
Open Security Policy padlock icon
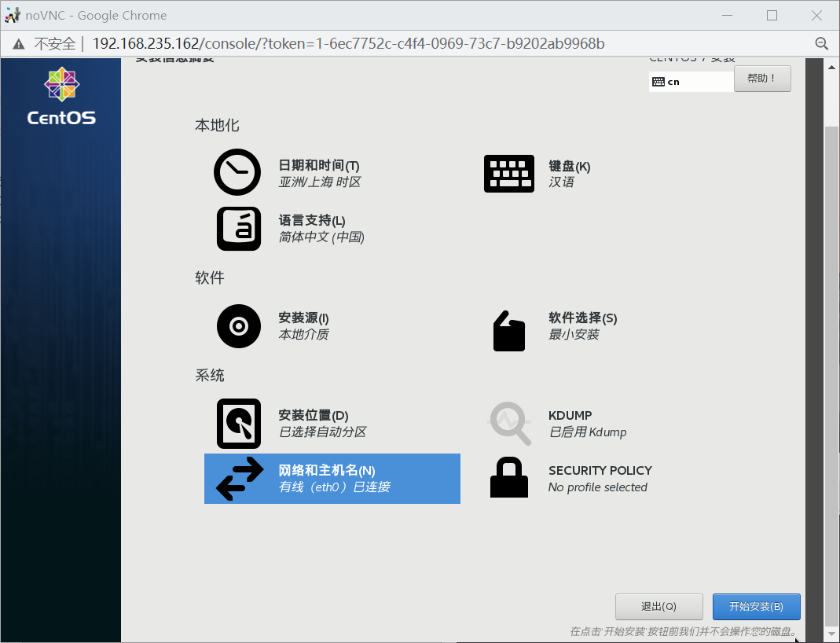(509, 477)
